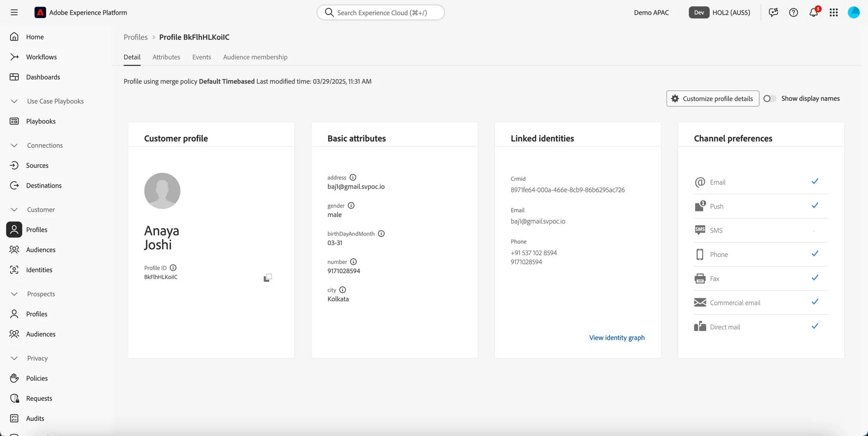Switch to the Audience membership tab

click(x=255, y=57)
